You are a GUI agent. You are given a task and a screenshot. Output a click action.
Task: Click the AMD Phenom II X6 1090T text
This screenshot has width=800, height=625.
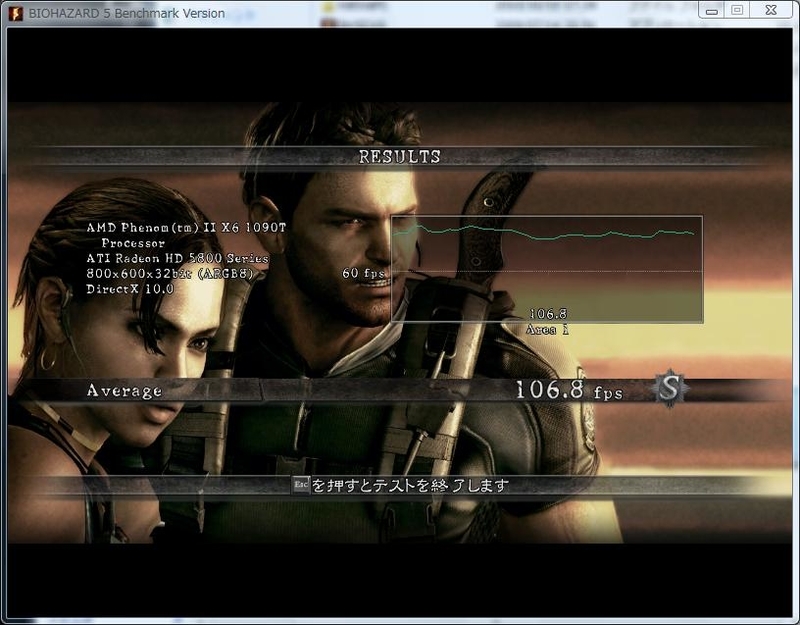click(x=187, y=228)
